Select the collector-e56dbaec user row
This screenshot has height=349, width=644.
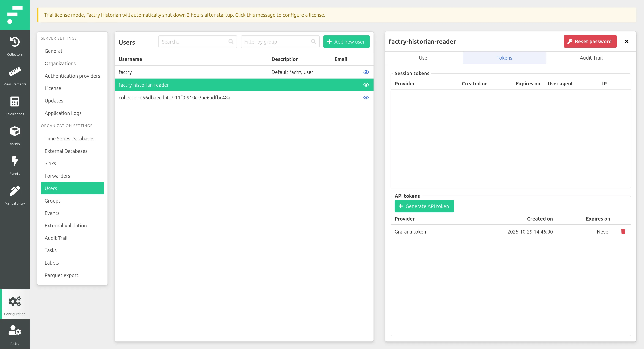(x=244, y=98)
